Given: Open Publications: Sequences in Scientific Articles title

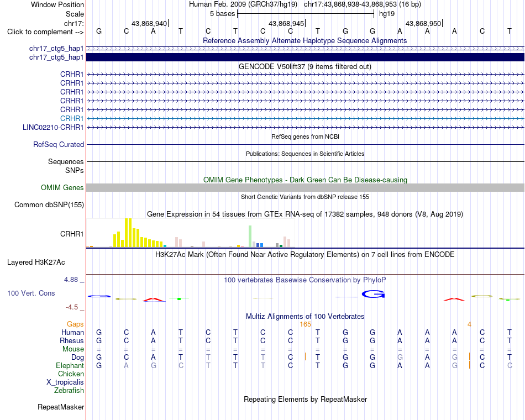Looking at the screenshot, I should coord(305,154).
